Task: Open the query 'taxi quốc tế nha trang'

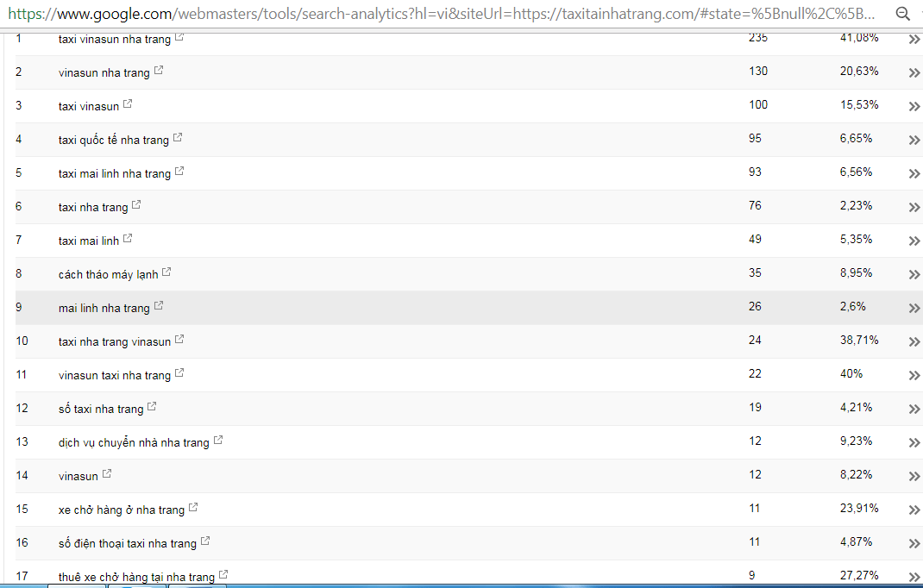Action: (114, 140)
